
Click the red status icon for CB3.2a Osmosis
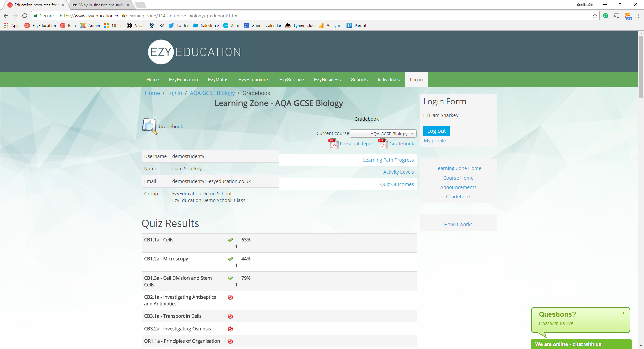pyautogui.click(x=230, y=329)
